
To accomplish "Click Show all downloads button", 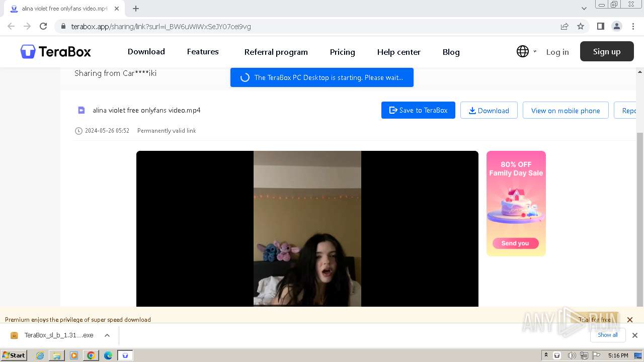I will pyautogui.click(x=607, y=335).
